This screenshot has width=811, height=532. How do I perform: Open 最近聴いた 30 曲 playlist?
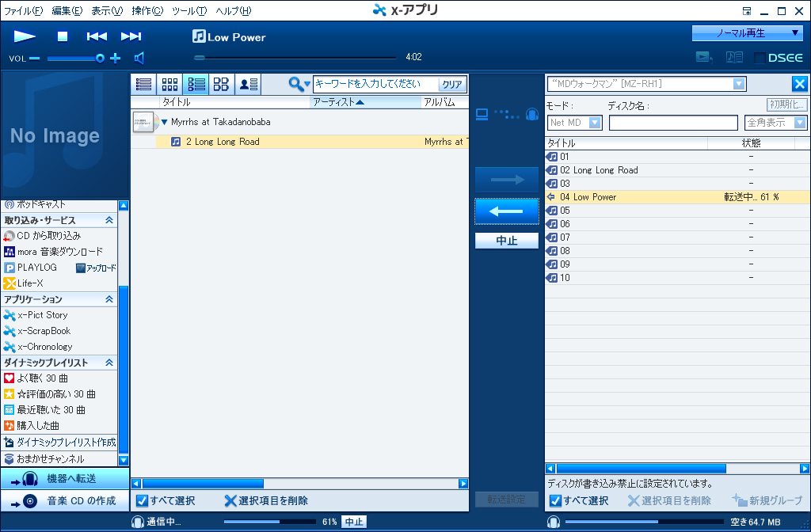click(x=44, y=410)
